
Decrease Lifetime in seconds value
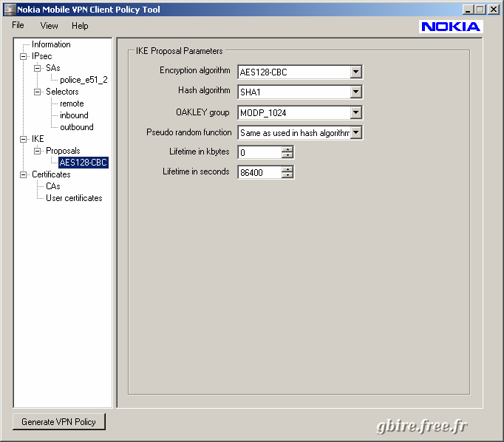tap(287, 175)
